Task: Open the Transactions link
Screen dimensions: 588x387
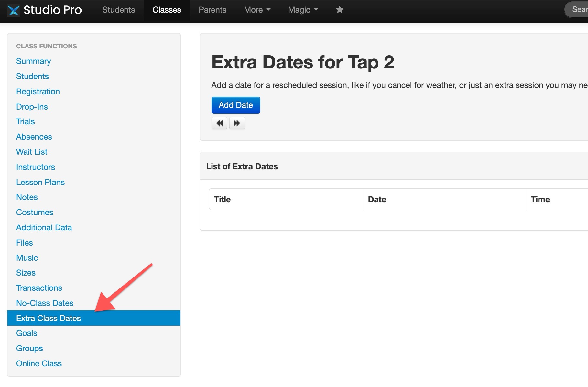Action: (39, 288)
